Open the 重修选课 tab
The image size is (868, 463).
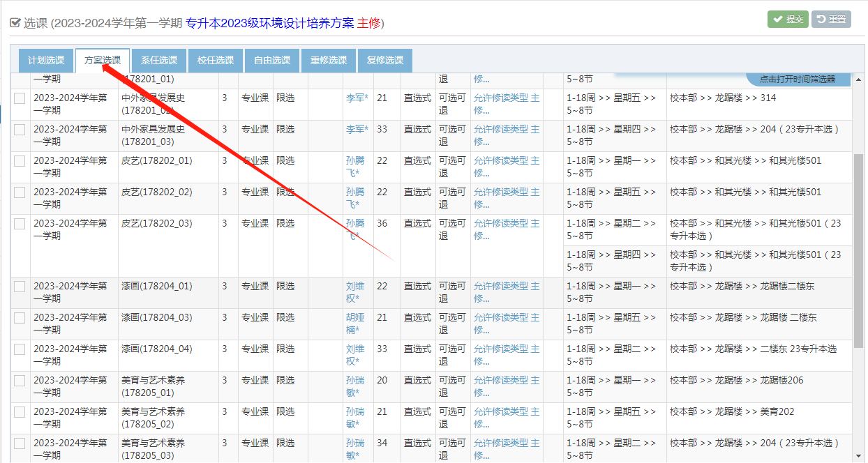[327, 60]
